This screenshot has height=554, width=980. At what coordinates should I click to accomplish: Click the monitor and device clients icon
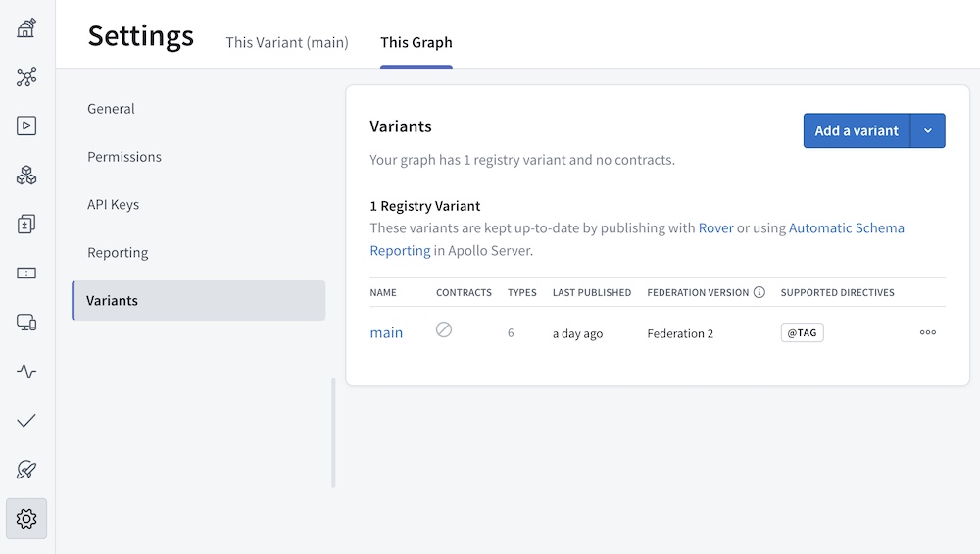[x=26, y=323]
